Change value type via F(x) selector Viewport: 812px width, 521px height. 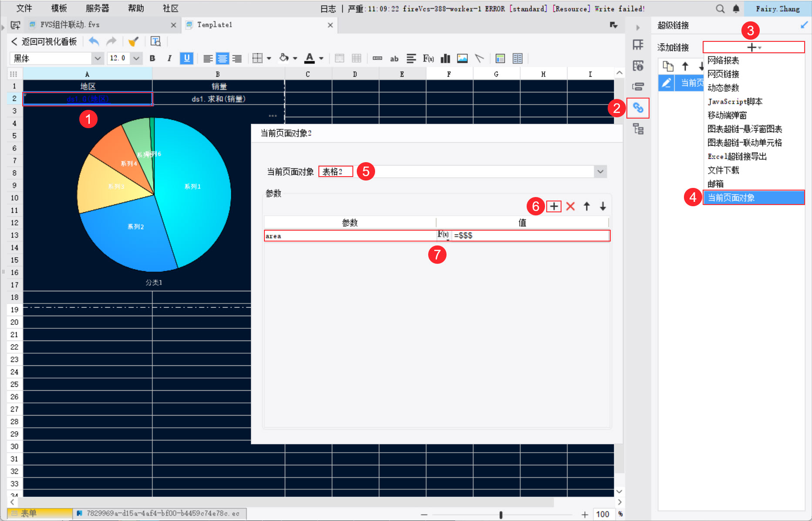443,235
